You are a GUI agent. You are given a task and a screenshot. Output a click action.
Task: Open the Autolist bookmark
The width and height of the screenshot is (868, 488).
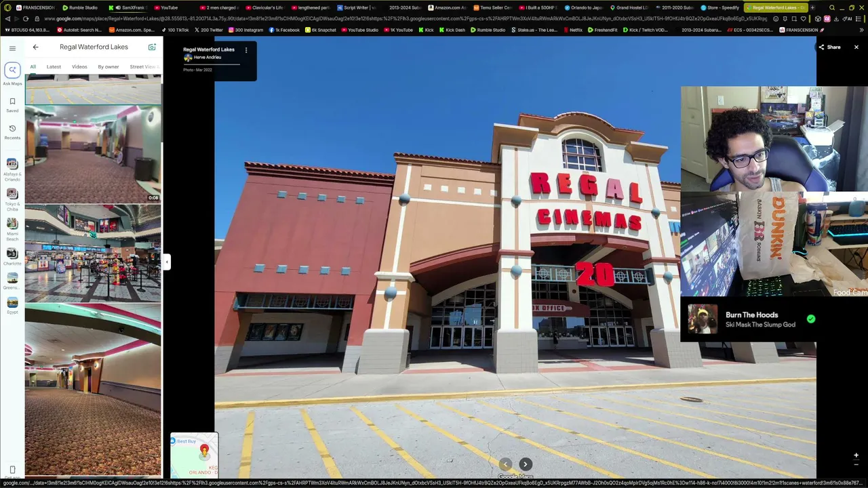point(80,30)
